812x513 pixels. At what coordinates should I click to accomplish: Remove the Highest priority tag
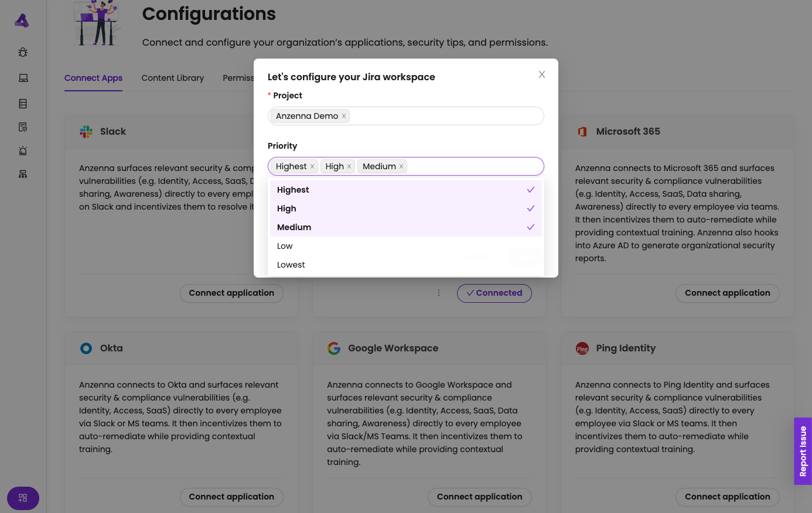tap(312, 166)
